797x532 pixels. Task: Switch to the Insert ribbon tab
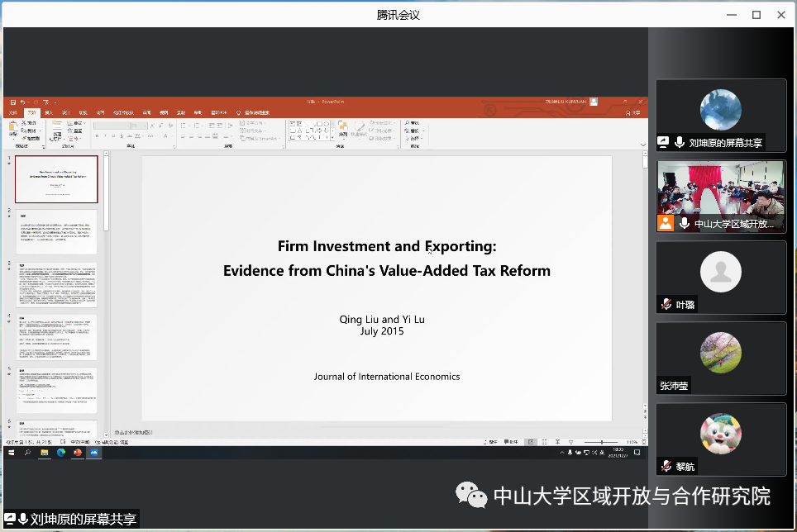(x=49, y=112)
